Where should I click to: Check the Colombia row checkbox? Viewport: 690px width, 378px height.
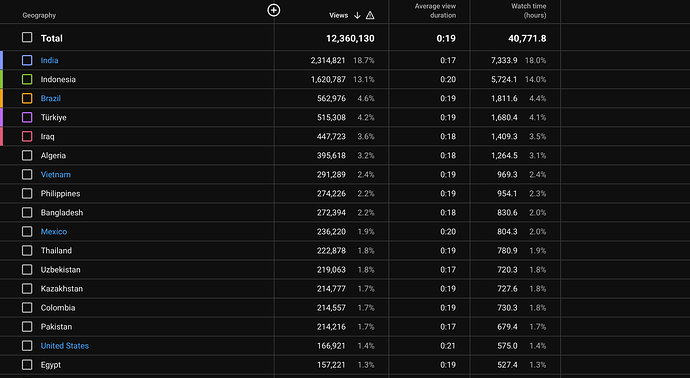point(27,308)
